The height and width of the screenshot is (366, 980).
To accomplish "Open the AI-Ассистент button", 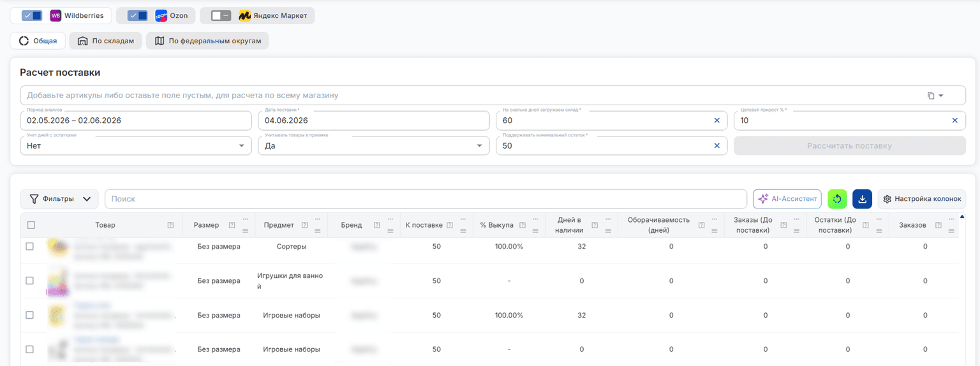I will click(787, 199).
